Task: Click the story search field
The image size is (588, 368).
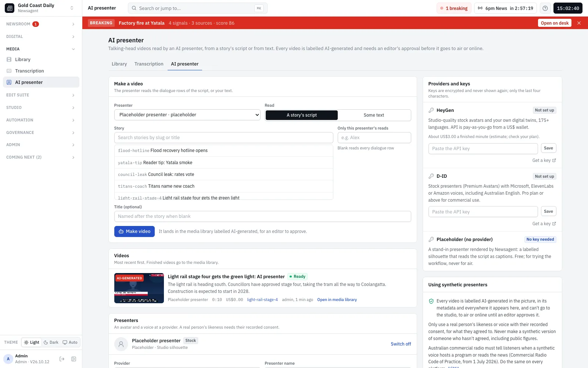Action: click(x=224, y=138)
